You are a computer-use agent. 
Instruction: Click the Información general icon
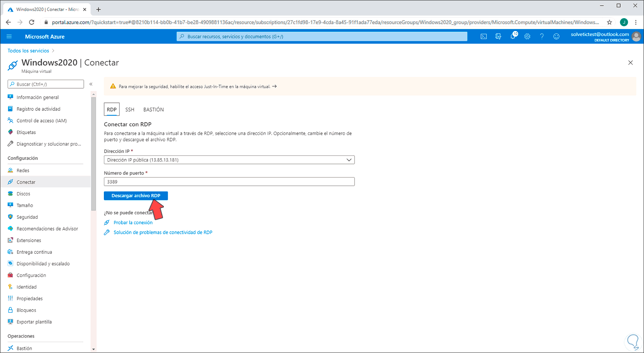pos(10,97)
